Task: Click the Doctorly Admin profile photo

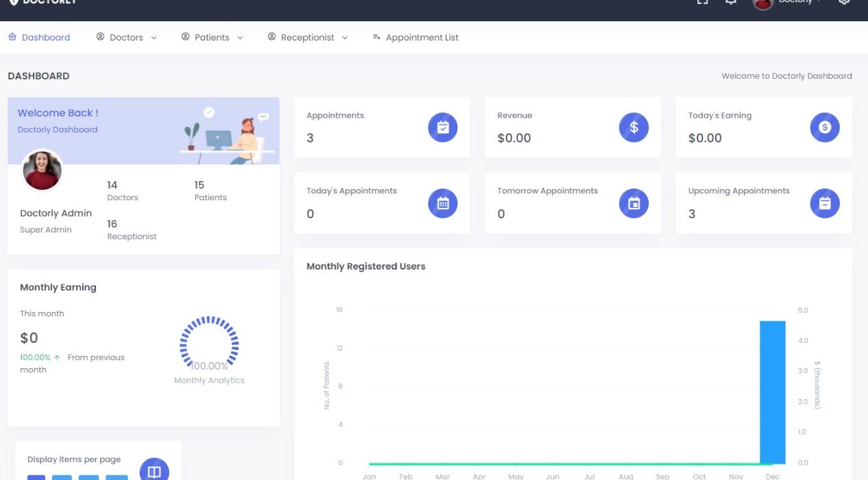Action: coord(42,171)
